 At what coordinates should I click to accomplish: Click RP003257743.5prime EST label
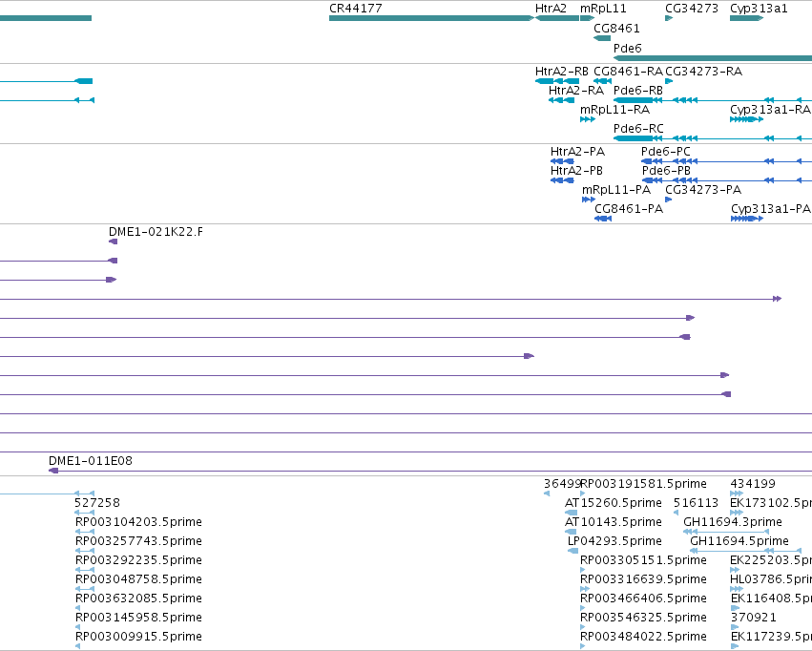point(138,541)
